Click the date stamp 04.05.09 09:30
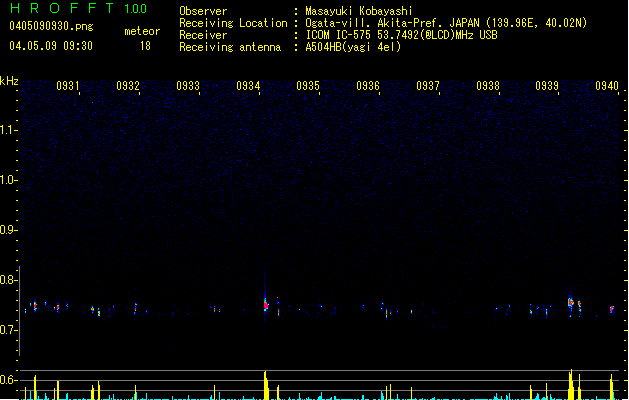 (x=51, y=46)
